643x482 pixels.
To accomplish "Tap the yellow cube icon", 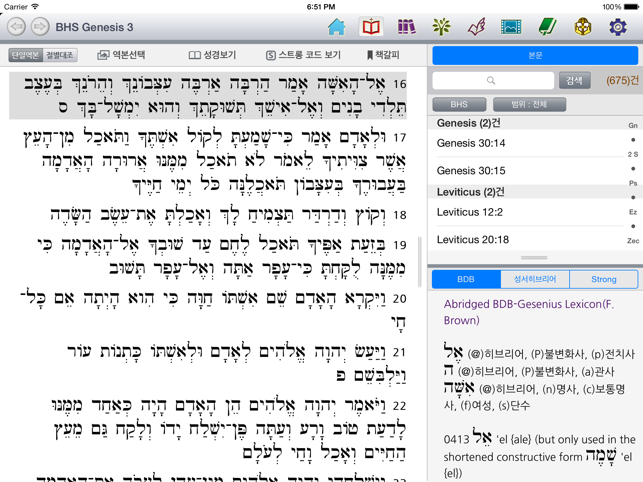I will [x=582, y=27].
